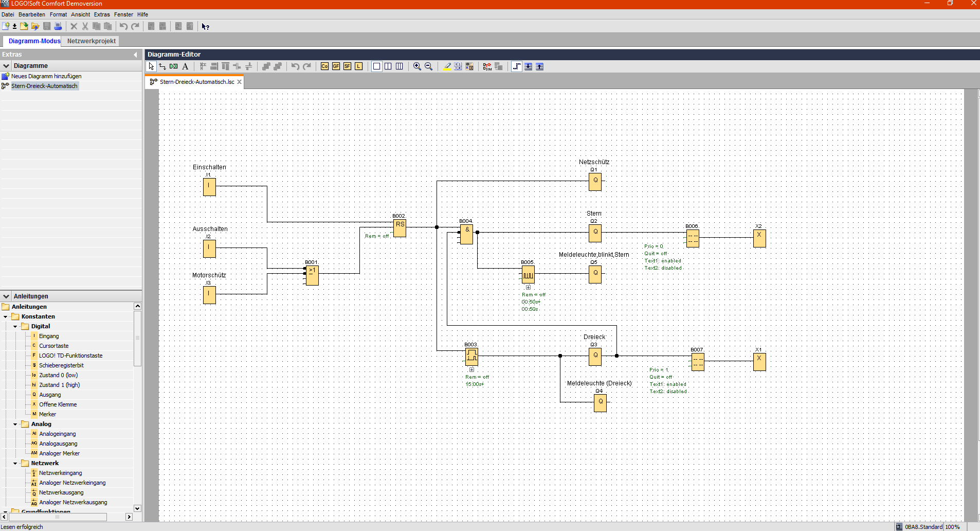Open the basic functions (GF) palette
Viewport: 980px width, 531px height.
(x=336, y=66)
